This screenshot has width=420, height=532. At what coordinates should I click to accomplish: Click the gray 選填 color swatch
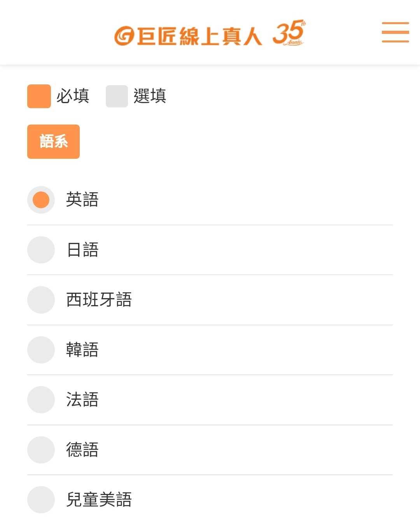click(x=117, y=96)
